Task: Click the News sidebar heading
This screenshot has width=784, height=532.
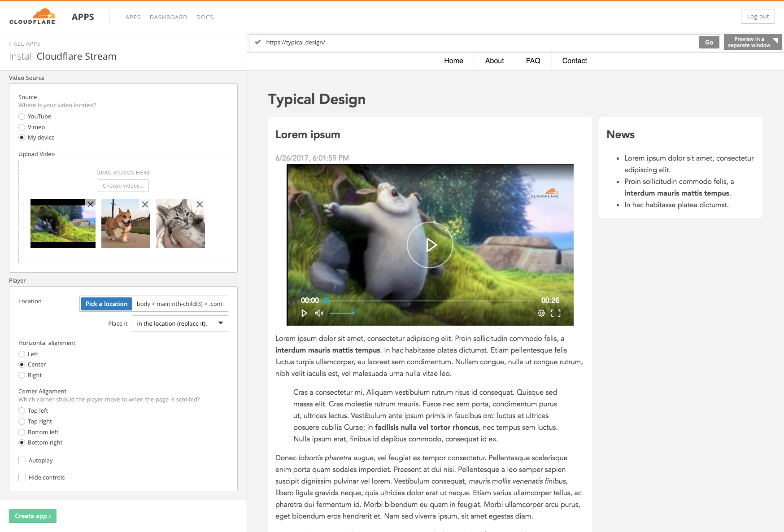Action: pos(620,135)
